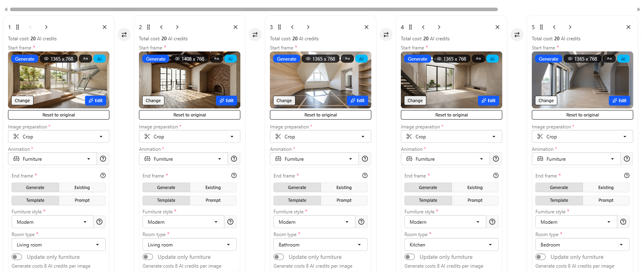644x272 pixels.
Task: Remove card 3 with its X icon
Action: coord(367,27)
